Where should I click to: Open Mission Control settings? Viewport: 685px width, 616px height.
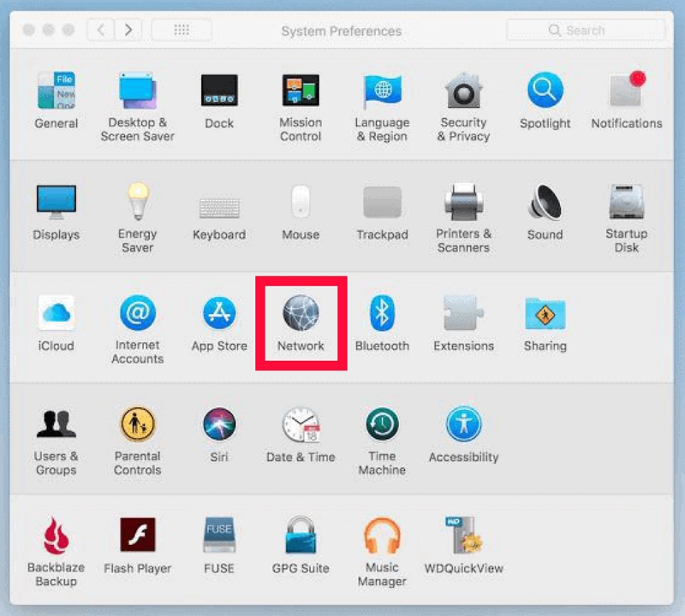(x=301, y=107)
